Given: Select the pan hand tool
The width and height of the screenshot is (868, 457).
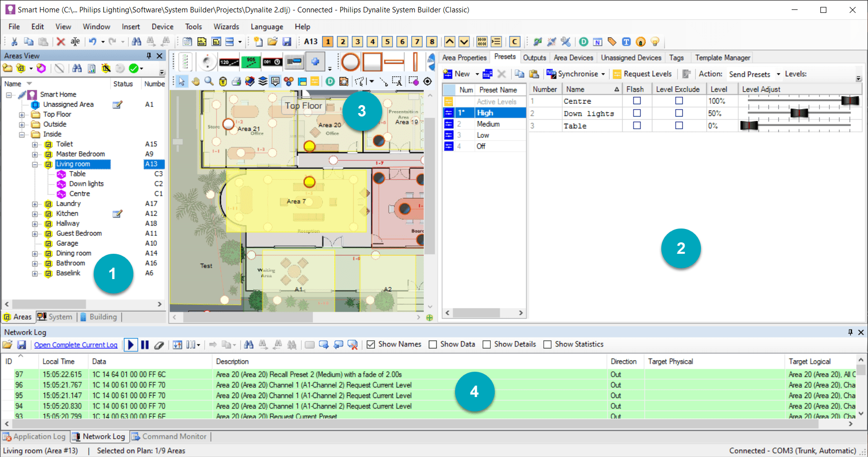Looking at the screenshot, I should (196, 81).
